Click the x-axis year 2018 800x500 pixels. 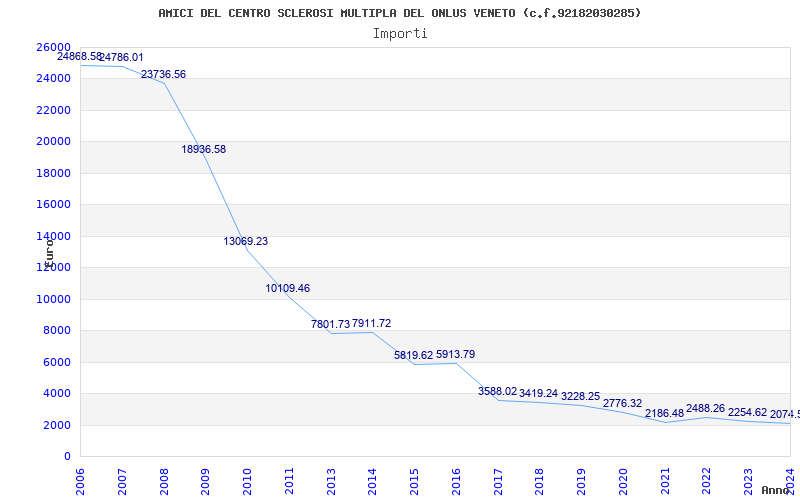click(540, 482)
